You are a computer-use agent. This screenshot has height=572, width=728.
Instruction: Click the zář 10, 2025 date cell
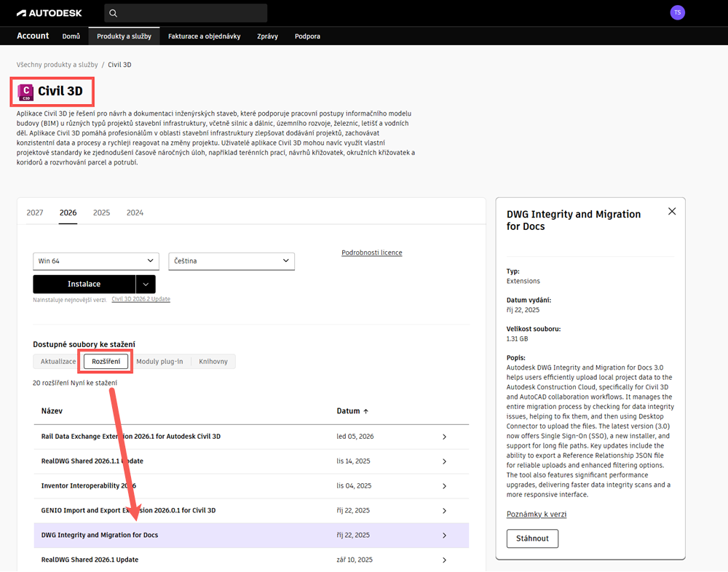click(x=355, y=560)
